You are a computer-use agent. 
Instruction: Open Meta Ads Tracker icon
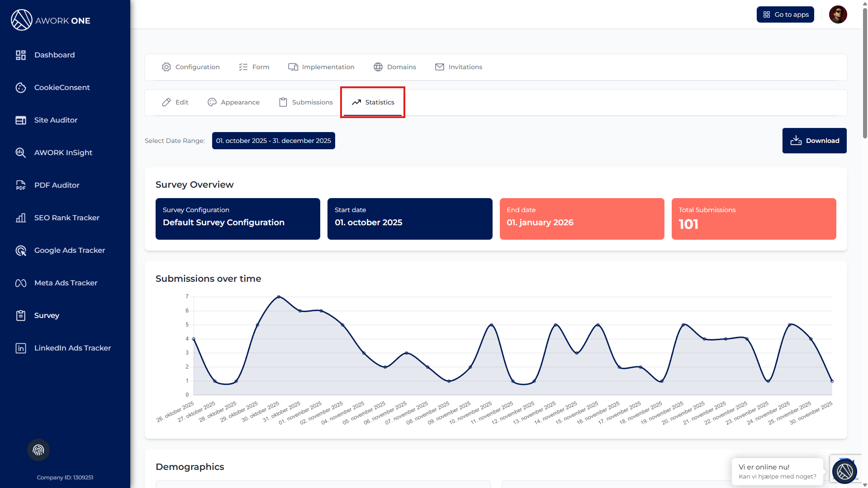point(21,283)
